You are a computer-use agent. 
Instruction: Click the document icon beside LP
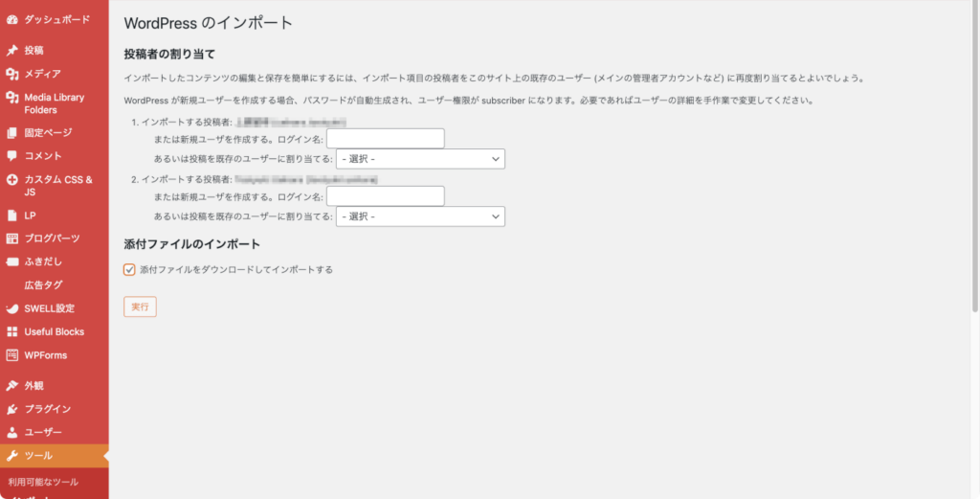coord(11,215)
